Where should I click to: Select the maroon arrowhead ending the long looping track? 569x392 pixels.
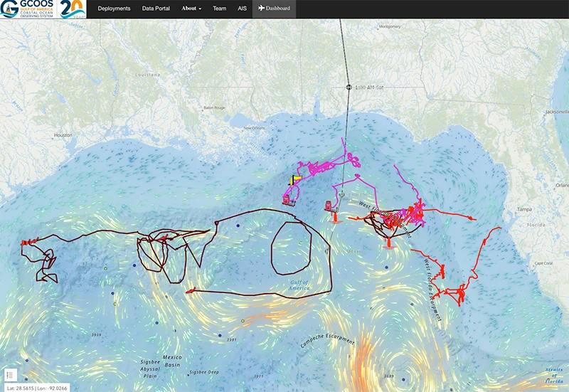click(x=190, y=291)
